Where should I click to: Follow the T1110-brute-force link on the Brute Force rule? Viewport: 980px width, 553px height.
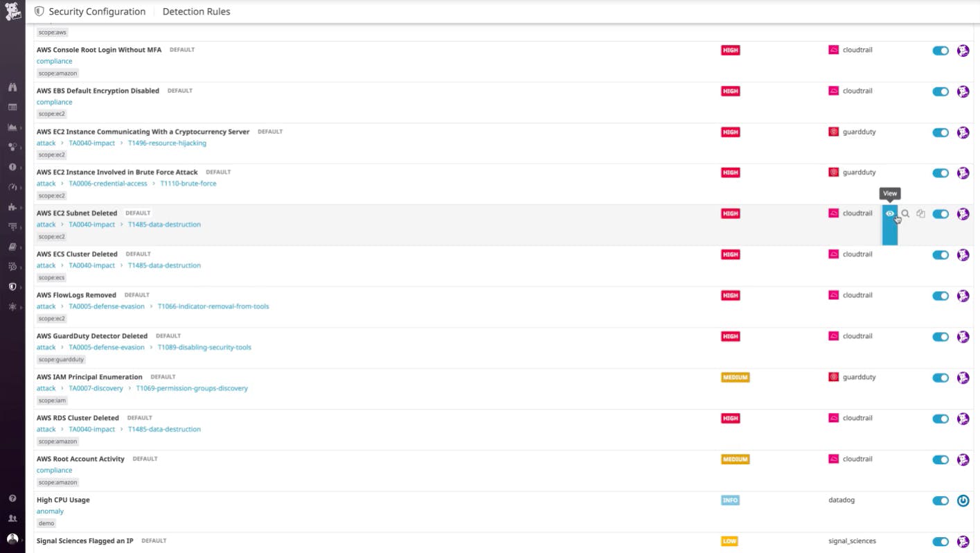pyautogui.click(x=188, y=183)
